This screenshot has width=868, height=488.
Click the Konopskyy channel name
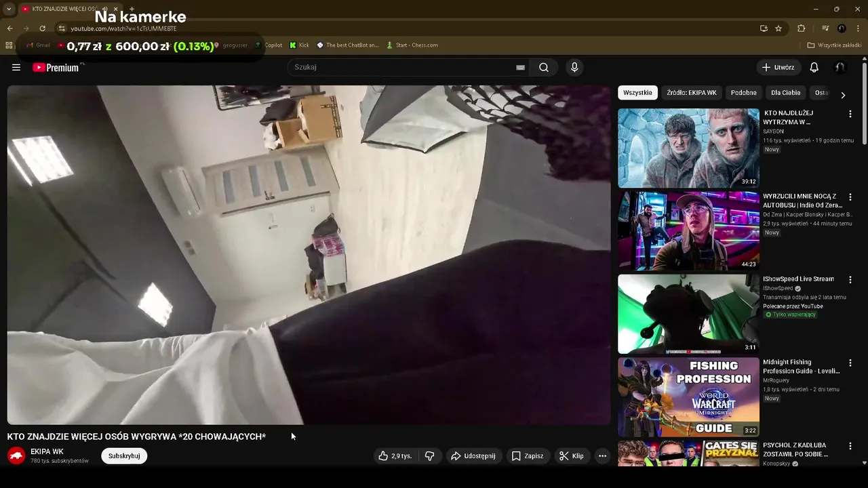click(x=777, y=464)
